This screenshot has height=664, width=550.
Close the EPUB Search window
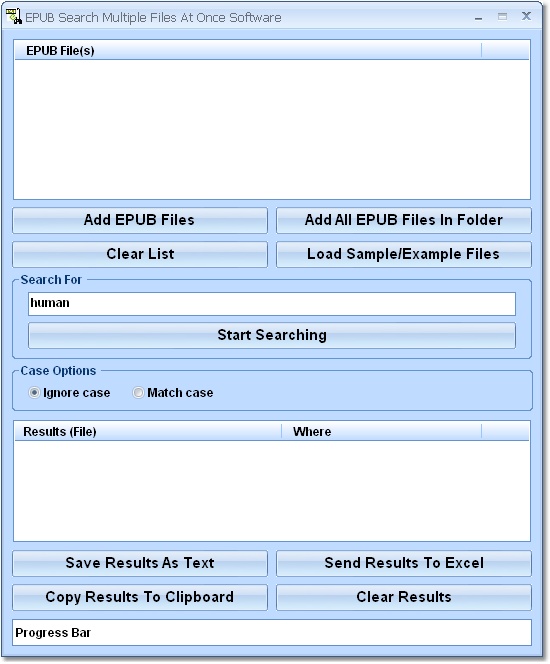point(526,17)
